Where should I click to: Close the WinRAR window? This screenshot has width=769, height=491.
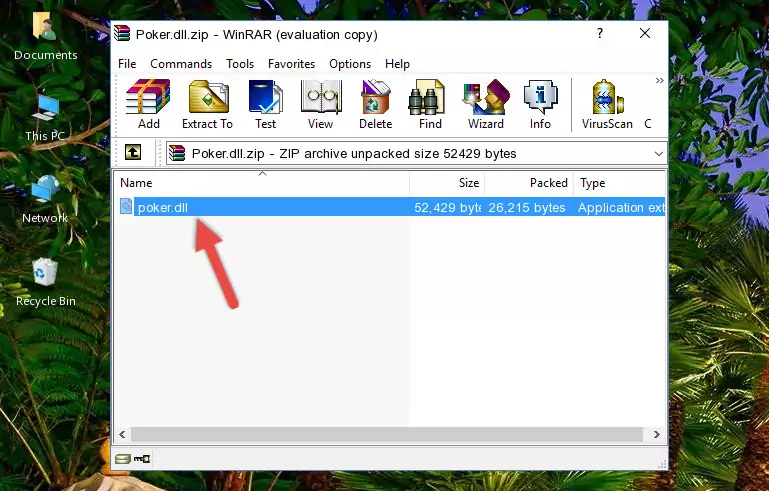click(x=645, y=33)
